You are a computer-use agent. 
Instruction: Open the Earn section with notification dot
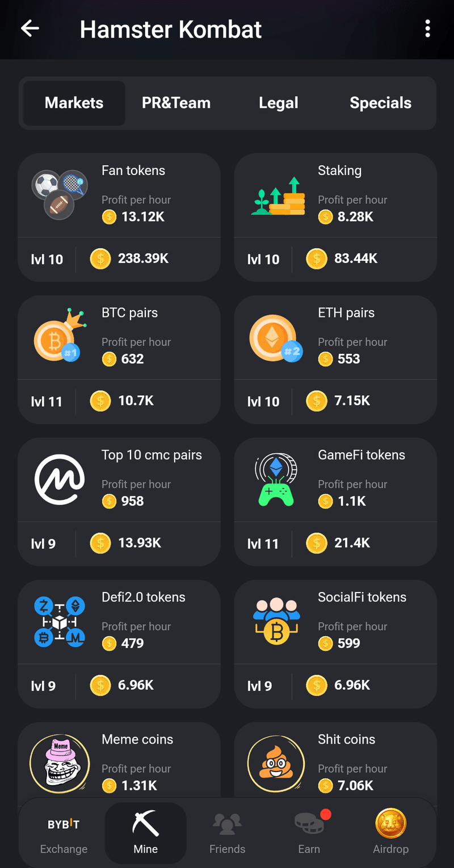click(309, 834)
